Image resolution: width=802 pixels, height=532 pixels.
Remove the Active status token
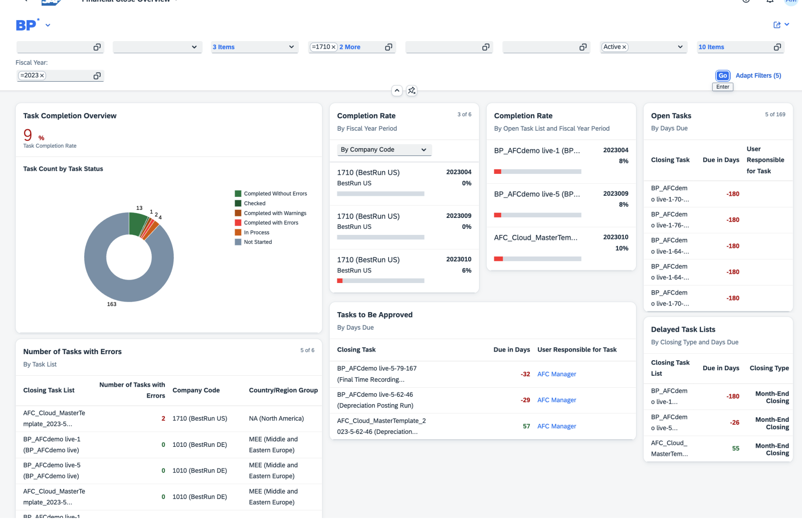(x=624, y=47)
